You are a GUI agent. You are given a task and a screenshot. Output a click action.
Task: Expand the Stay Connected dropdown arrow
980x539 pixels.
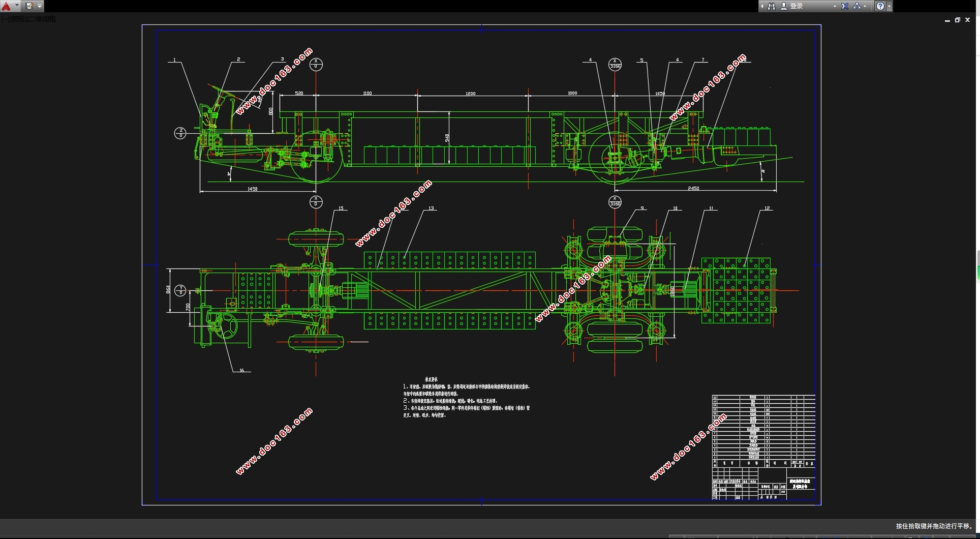point(865,6)
